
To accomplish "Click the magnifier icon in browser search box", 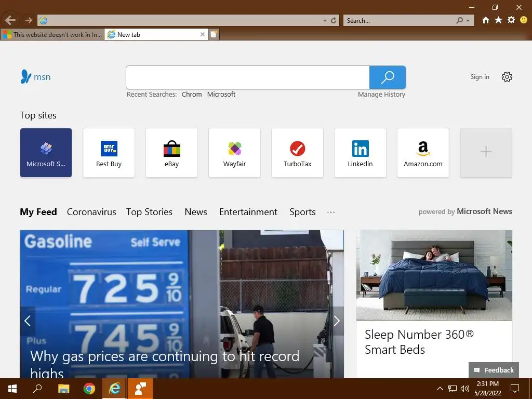I will point(459,21).
